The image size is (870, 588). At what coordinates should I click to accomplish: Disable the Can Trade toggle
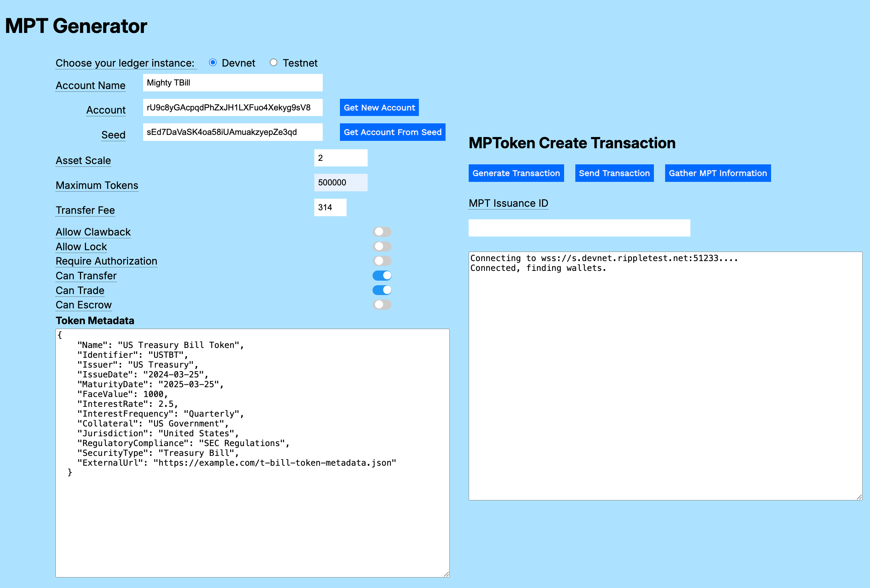[381, 290]
